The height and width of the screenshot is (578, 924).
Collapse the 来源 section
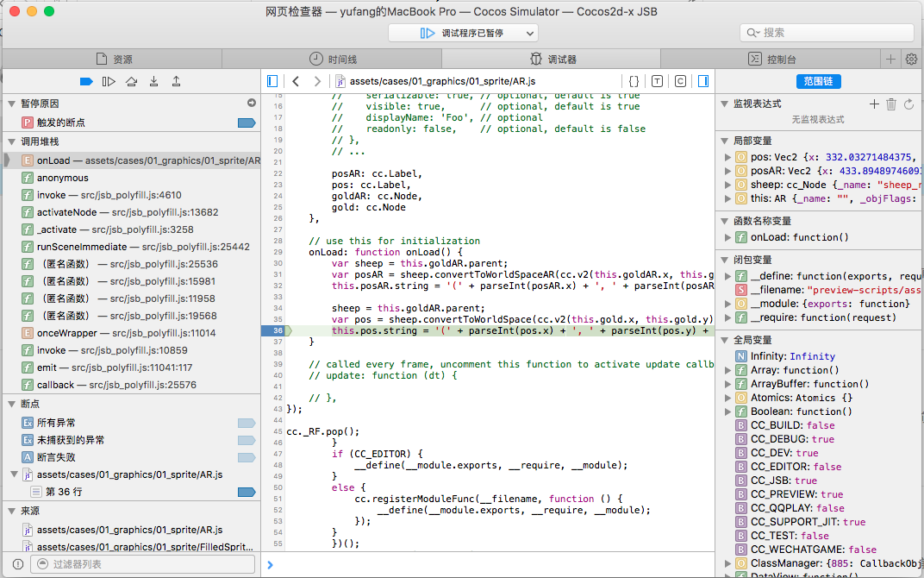(12, 511)
